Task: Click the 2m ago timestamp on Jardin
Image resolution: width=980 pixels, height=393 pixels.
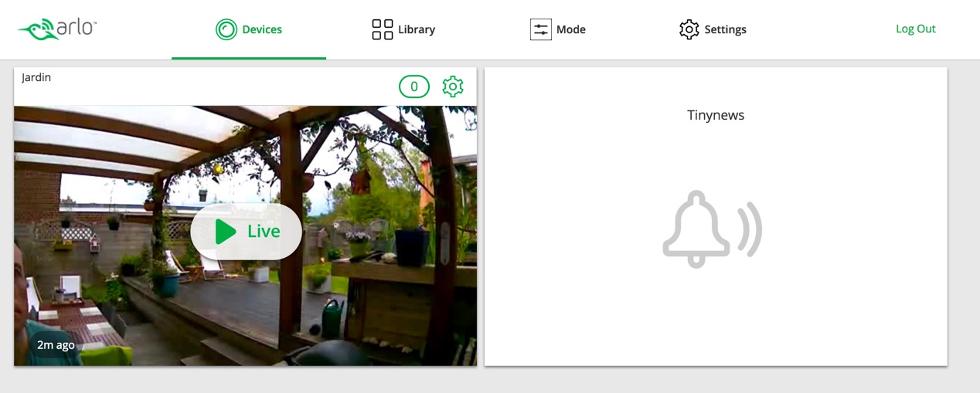Action: pyautogui.click(x=56, y=344)
